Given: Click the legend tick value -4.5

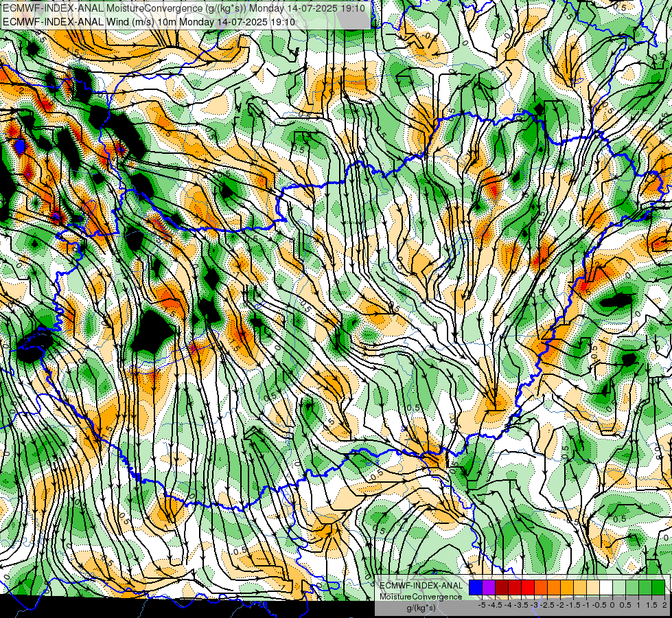Looking at the screenshot, I should click(495, 605).
